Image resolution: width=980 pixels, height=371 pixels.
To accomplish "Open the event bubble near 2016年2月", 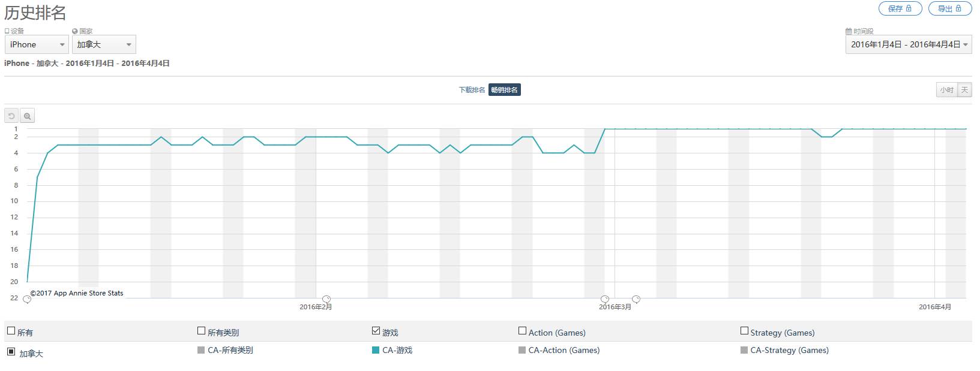I will coord(326,299).
